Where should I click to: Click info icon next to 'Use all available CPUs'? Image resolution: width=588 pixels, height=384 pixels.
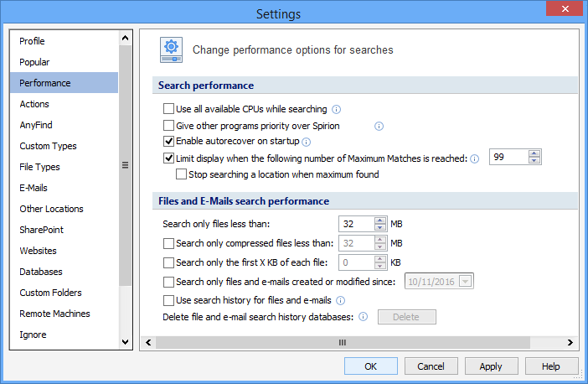[x=336, y=109]
